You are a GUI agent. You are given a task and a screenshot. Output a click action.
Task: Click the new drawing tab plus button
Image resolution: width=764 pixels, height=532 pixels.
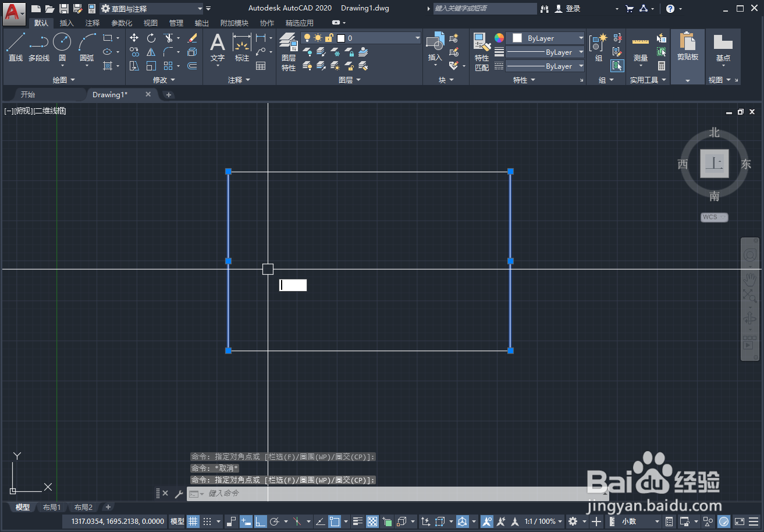tap(168, 94)
